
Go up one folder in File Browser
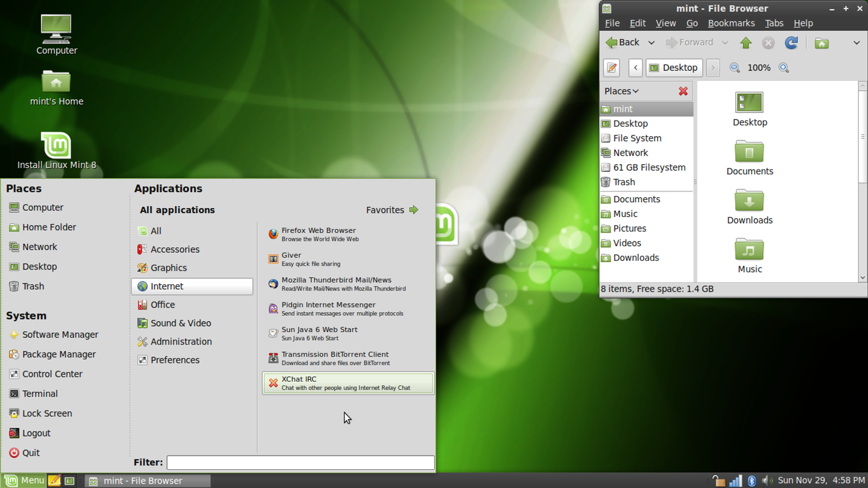click(x=746, y=43)
